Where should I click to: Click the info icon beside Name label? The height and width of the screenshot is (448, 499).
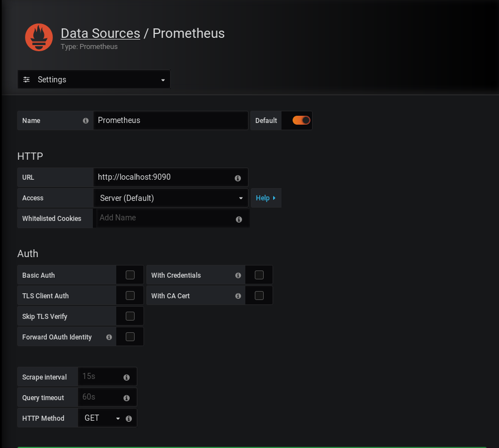pos(86,121)
